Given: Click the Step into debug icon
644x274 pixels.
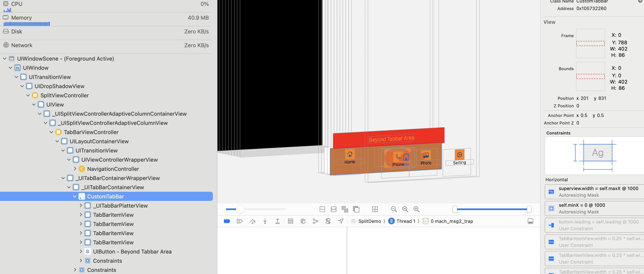Looking at the screenshot, I should coord(265,221).
